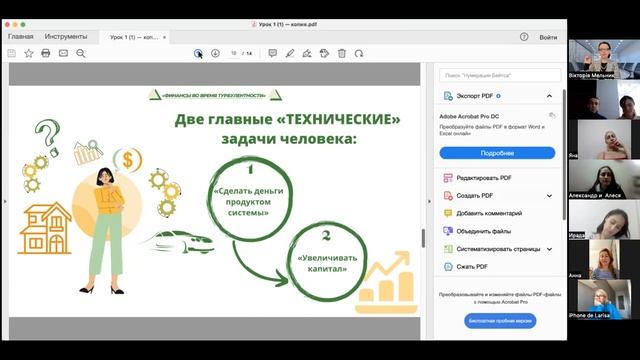This screenshot has width=640, height=360.
Task: Click the Экспорт PDF tool icon
Action: [448, 96]
